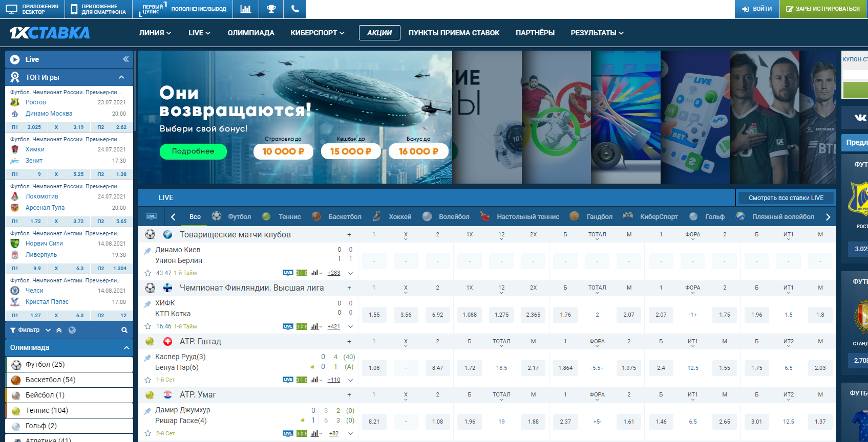Image resolution: width=868 pixels, height=442 pixels.
Task: Open desktop applications link in top bar
Action: point(32,9)
